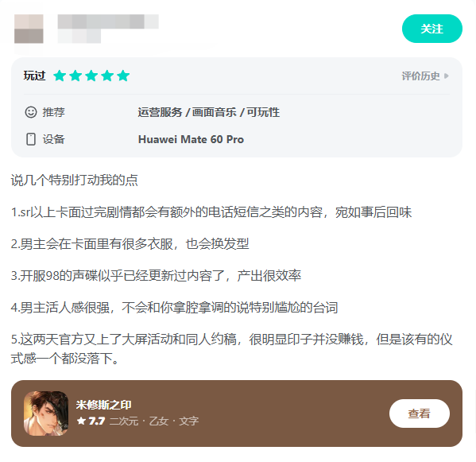This screenshot has width=476, height=462.
Task: Open the 米修斯之印 game icon
Action: [x=46, y=413]
